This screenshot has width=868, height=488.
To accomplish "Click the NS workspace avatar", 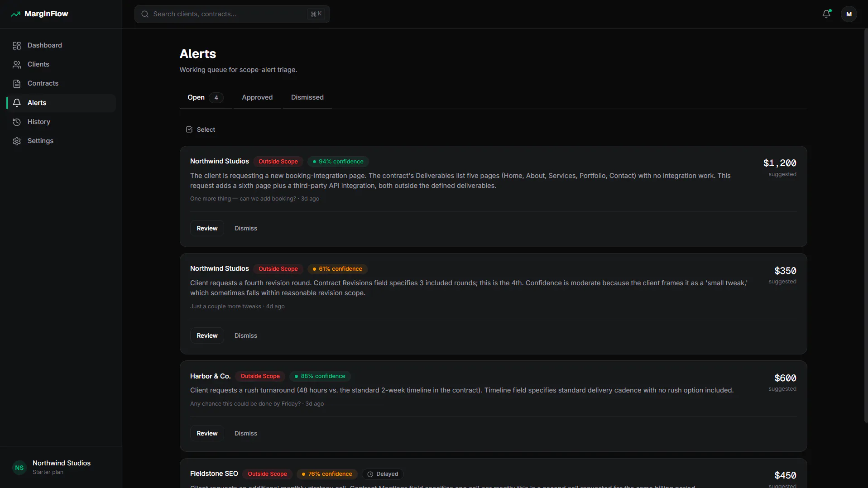I will (x=19, y=468).
